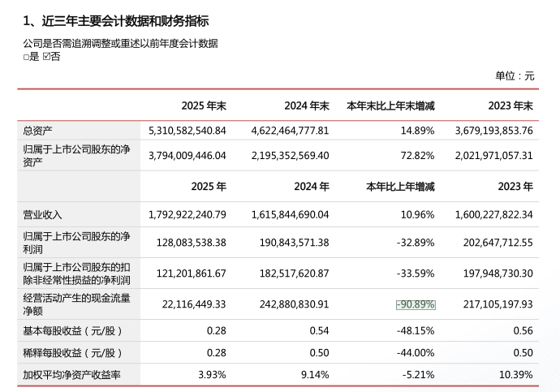Image resolution: width=560 pixels, height=392 pixels.
Task: Click revenue value 1,792,922,240.79
Action: [187, 215]
